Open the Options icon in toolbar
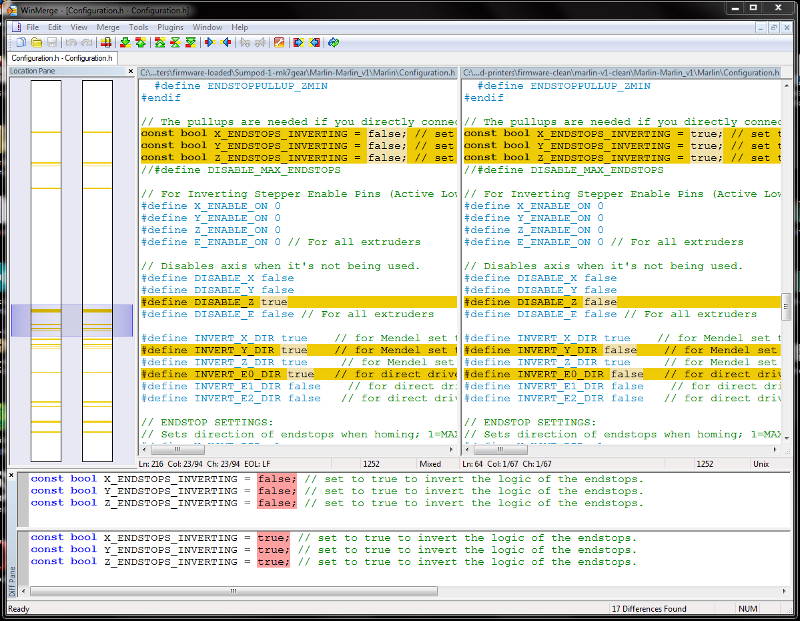Image resolution: width=800 pixels, height=621 pixels. pyautogui.click(x=279, y=42)
